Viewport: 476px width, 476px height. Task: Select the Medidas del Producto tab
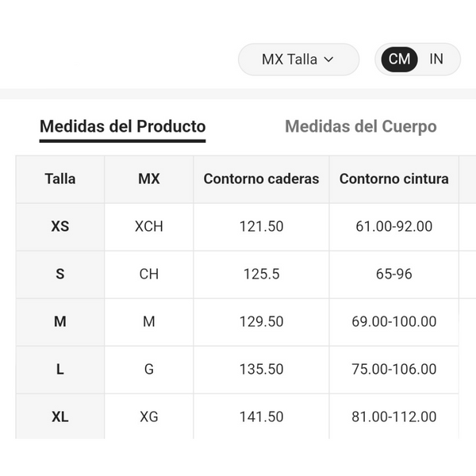pos(123,127)
